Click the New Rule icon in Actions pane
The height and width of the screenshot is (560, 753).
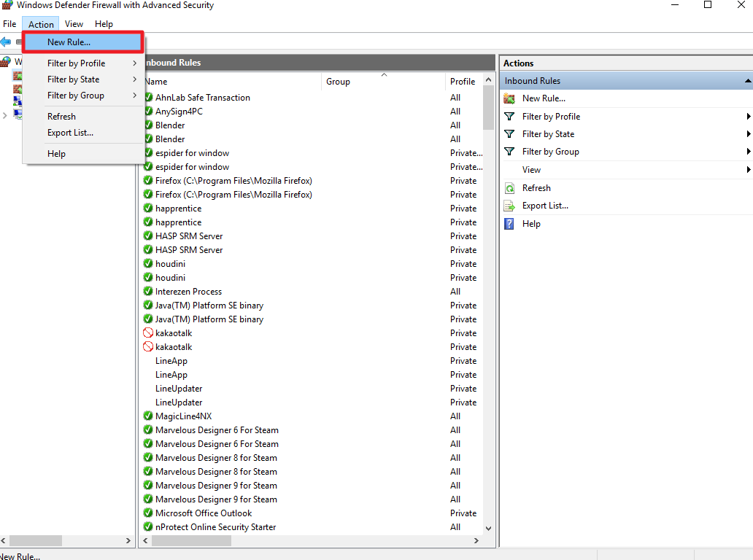[x=509, y=98]
